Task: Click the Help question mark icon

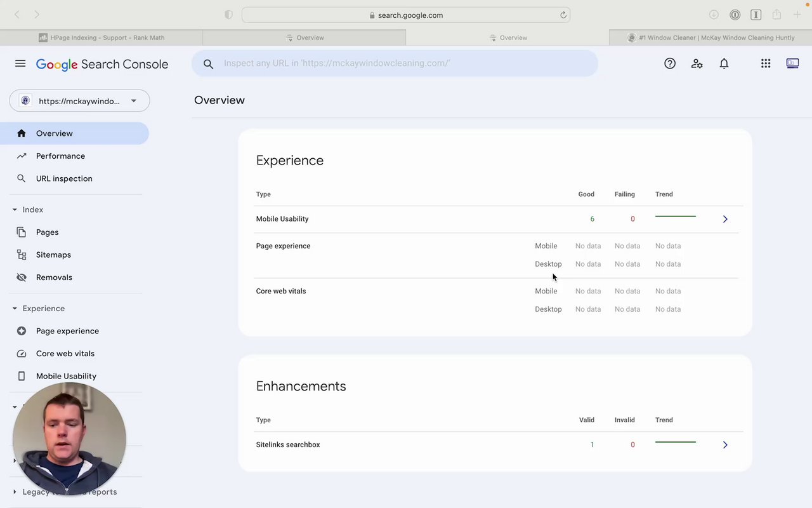Action: (x=670, y=63)
